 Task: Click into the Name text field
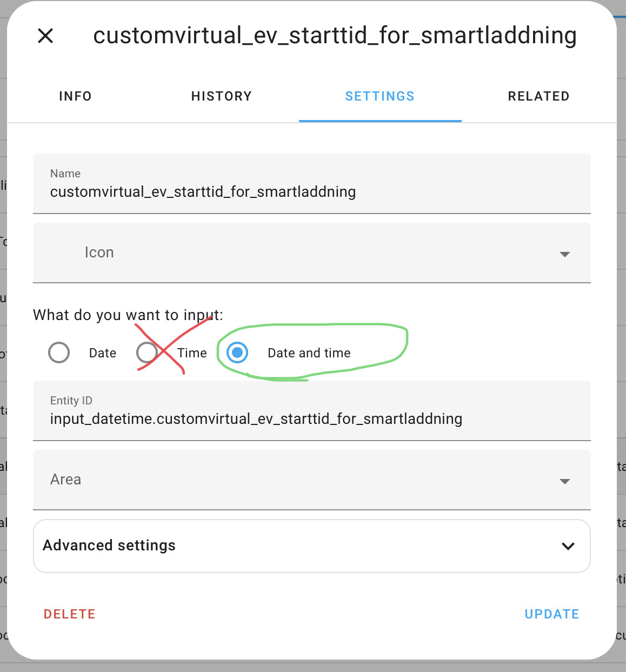point(311,192)
